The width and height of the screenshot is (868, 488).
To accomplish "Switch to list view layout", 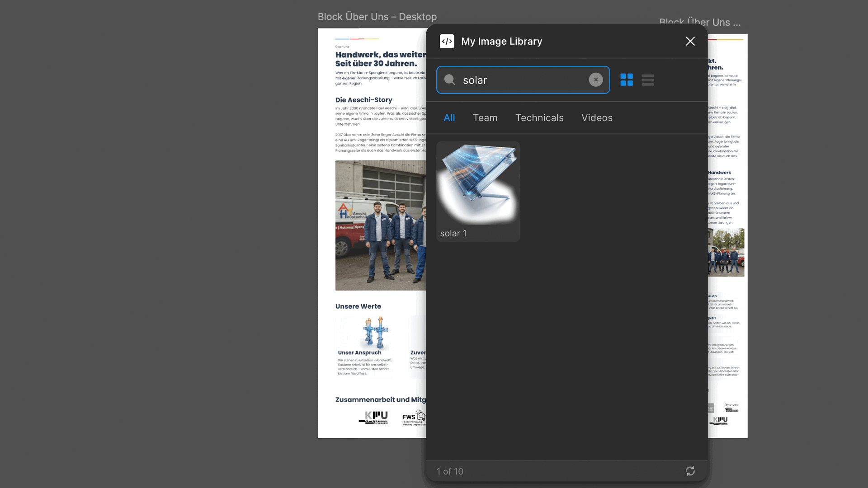I will tap(647, 80).
